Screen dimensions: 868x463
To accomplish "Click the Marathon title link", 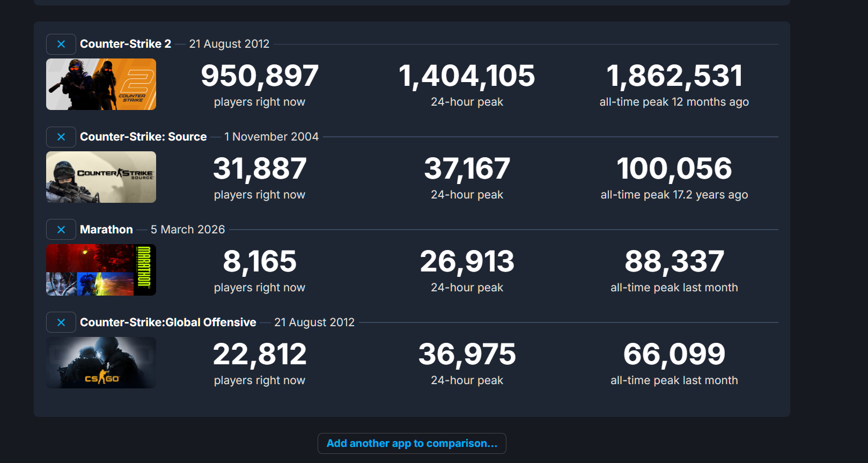I will tap(106, 230).
